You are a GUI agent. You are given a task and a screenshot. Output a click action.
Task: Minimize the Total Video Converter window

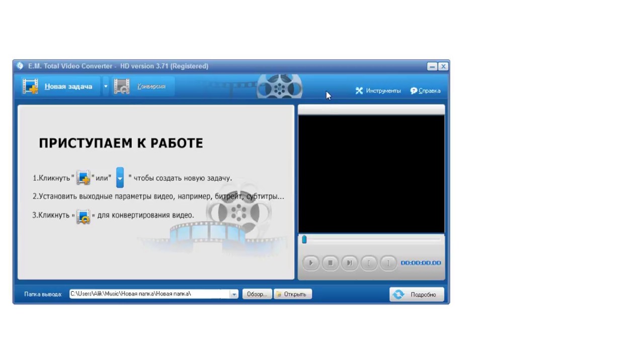432,66
